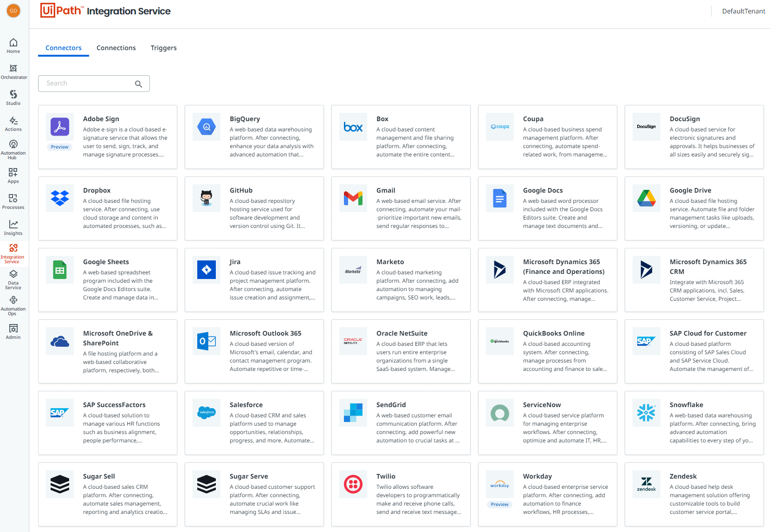This screenshot has width=770, height=532.
Task: Click the Snowflake connector logo
Action: (x=647, y=413)
